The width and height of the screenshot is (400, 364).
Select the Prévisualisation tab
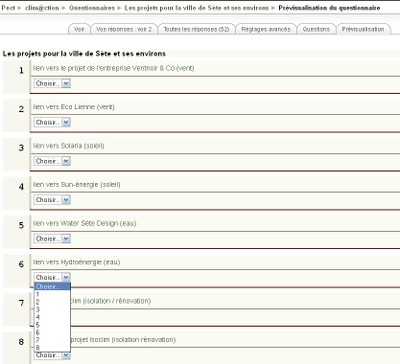coord(363,29)
